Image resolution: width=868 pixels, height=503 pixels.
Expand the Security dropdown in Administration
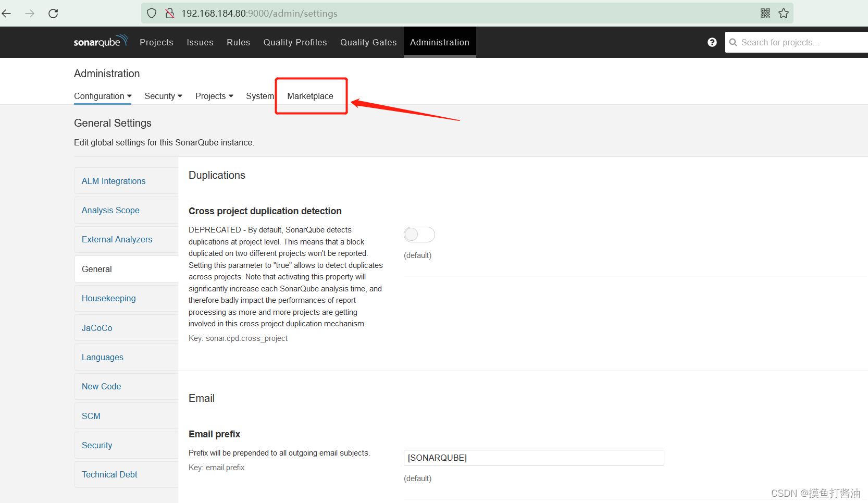tap(164, 96)
